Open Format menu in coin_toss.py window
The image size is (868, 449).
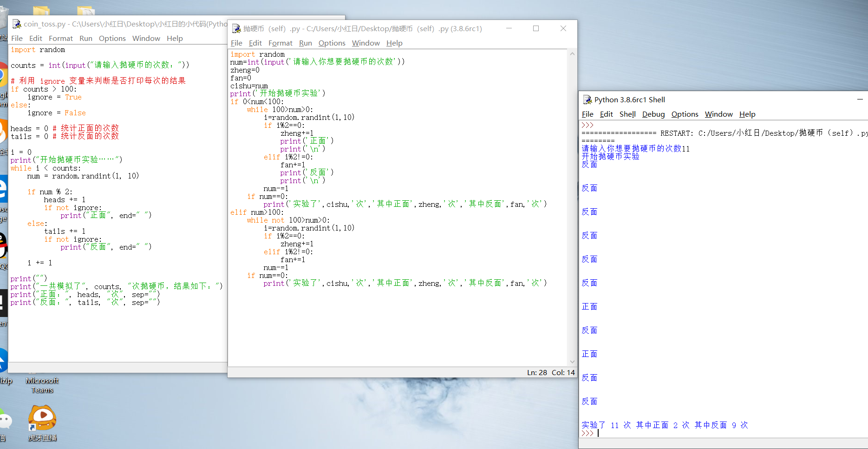click(61, 38)
